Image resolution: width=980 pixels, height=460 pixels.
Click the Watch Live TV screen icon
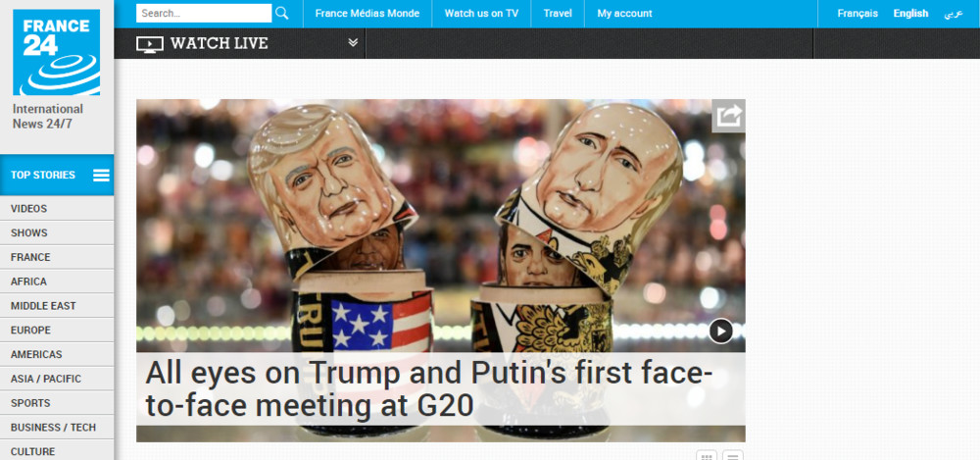pyautogui.click(x=149, y=44)
